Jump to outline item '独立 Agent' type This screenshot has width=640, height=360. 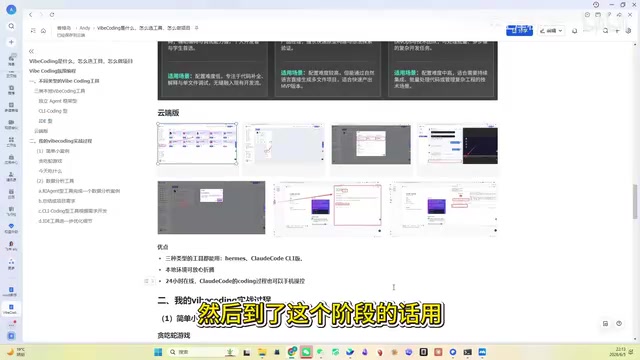(58, 101)
